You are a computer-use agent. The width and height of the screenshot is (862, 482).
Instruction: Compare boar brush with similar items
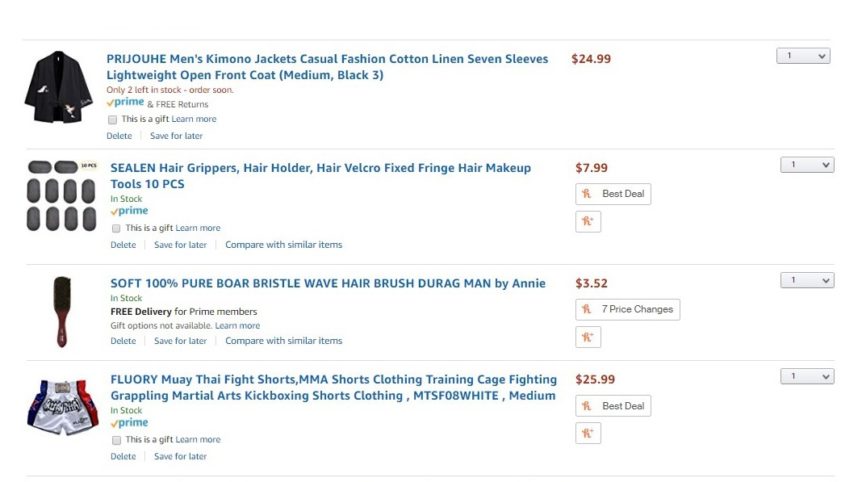click(284, 341)
